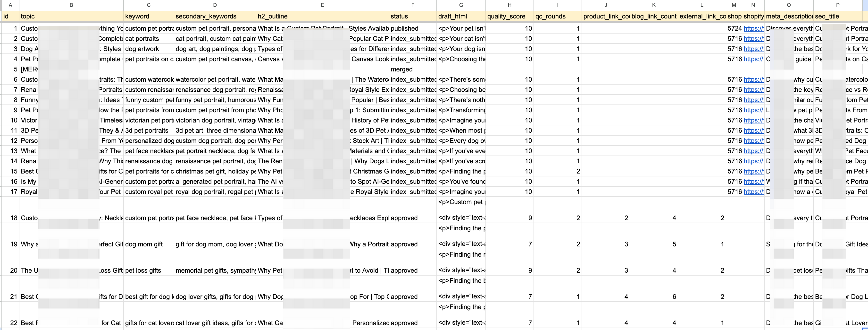The height and width of the screenshot is (330, 868).
Task: Select the "blog_link_count" header cell
Action: [654, 16]
